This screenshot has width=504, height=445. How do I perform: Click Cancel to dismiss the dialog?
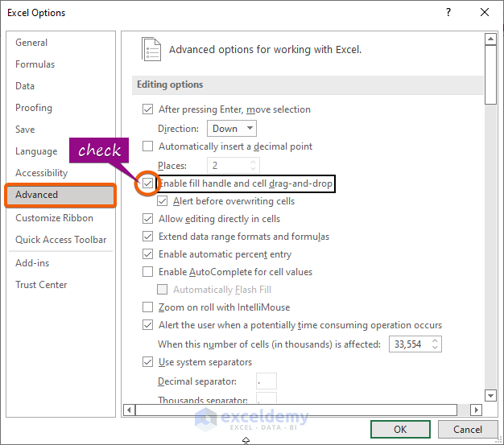467,430
